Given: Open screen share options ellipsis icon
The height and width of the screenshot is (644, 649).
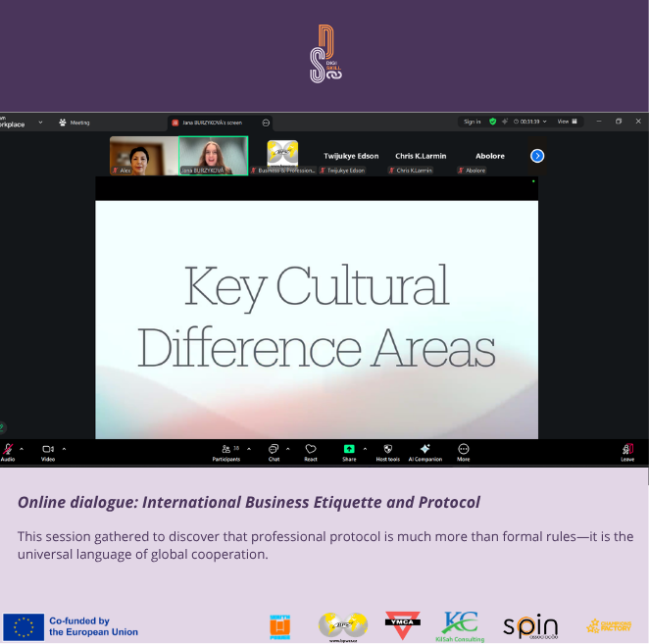Looking at the screenshot, I should (x=266, y=123).
